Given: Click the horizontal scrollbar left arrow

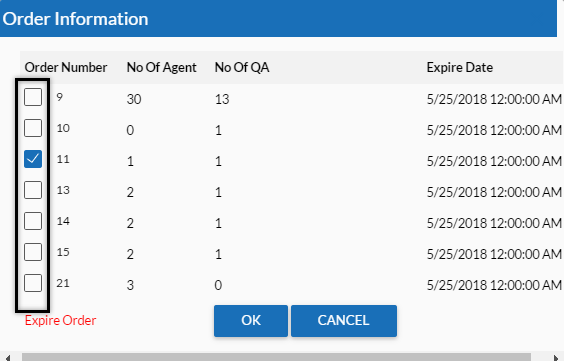Looking at the screenshot, I should pos(8,357).
